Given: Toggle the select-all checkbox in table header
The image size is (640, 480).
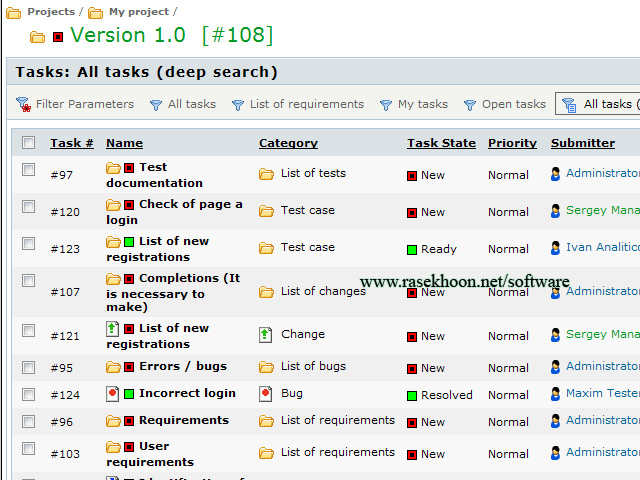Looking at the screenshot, I should pos(29,142).
